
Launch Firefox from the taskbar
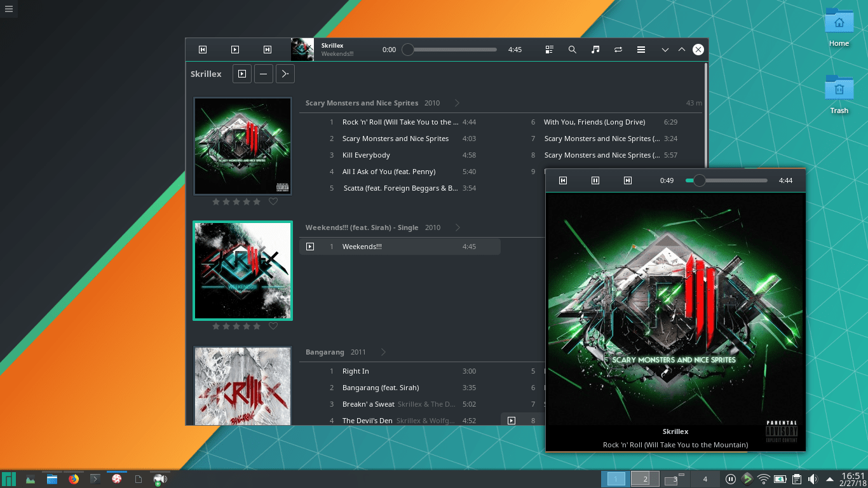coord(74,479)
